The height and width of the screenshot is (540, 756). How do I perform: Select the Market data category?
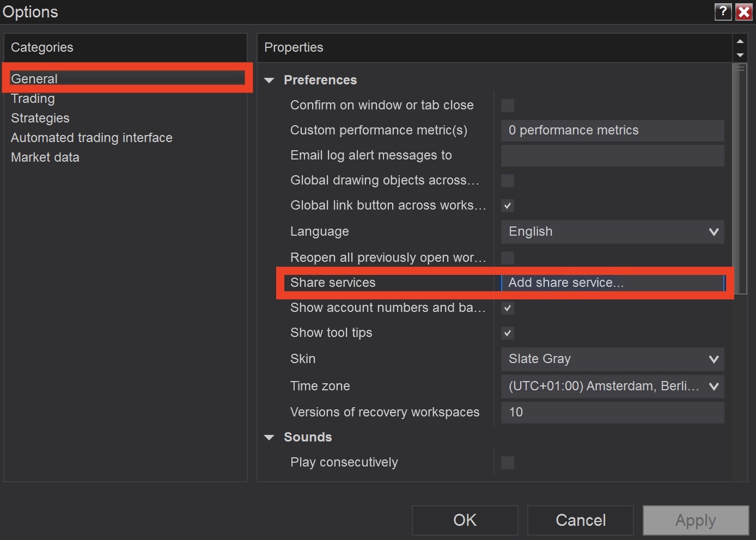pos(45,157)
